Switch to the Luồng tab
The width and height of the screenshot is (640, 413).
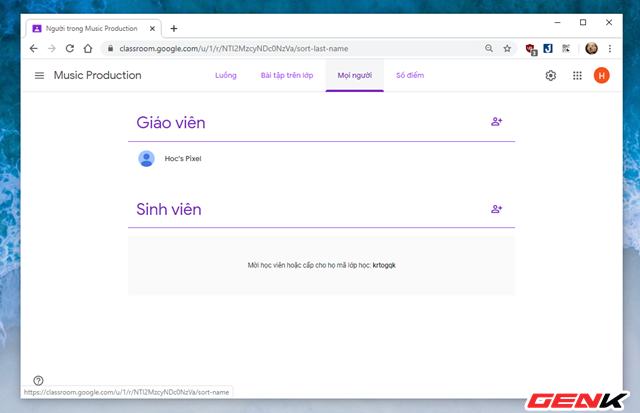[226, 75]
